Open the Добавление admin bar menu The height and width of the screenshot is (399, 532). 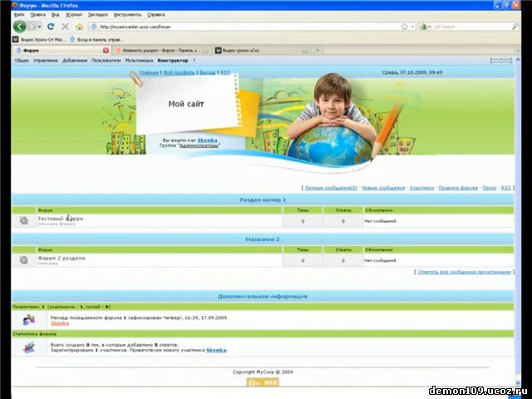75,61
